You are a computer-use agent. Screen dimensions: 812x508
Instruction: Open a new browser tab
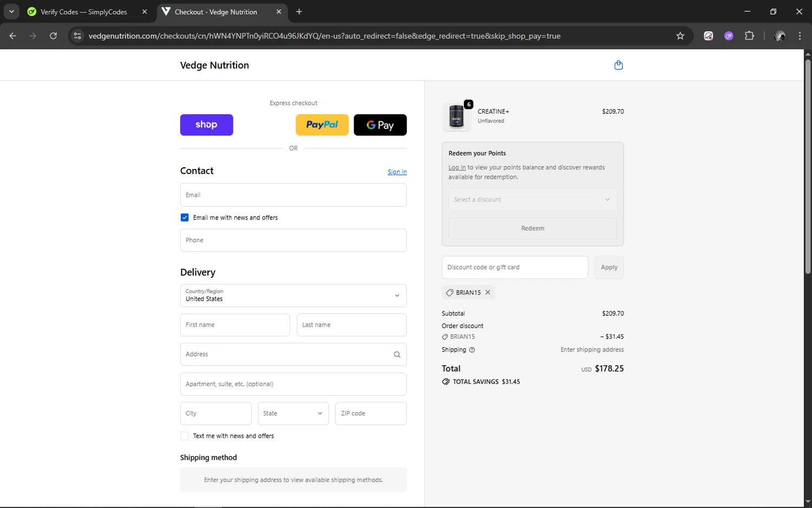pyautogui.click(x=299, y=11)
